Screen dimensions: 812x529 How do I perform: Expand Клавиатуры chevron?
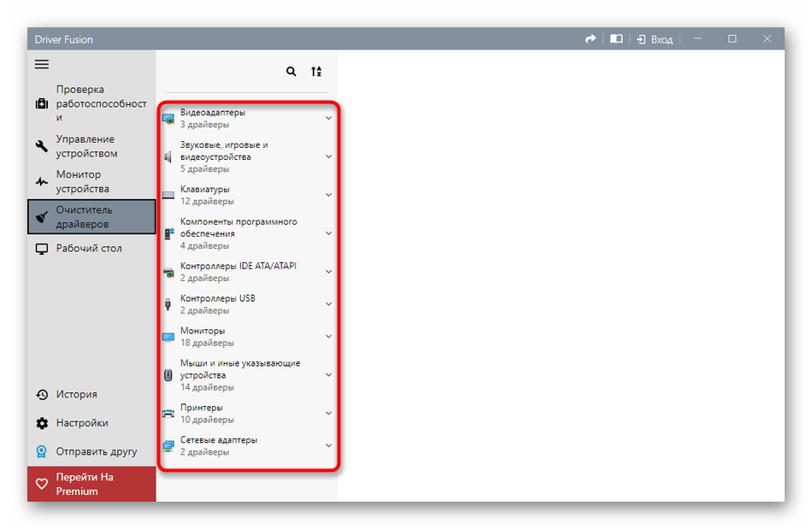click(328, 195)
